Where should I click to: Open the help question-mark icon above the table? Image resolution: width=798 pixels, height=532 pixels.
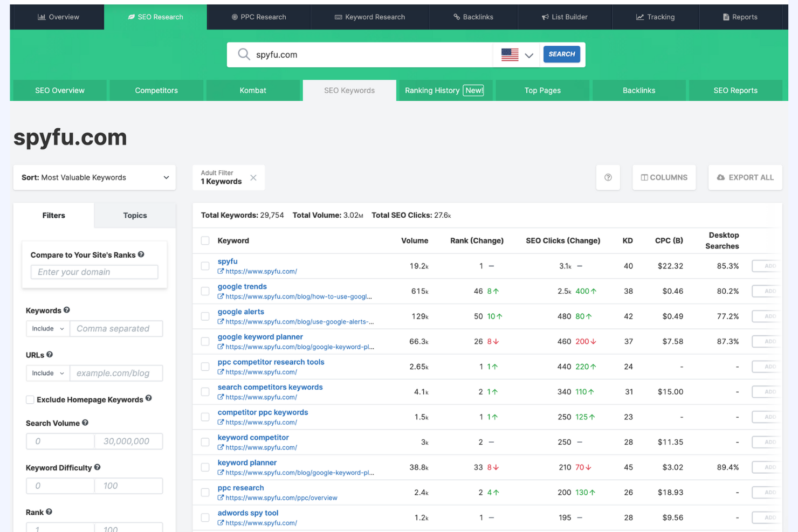(608, 177)
